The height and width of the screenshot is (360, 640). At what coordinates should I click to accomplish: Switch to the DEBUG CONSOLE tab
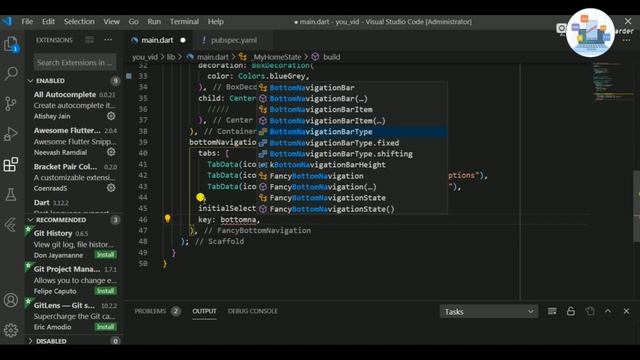pyautogui.click(x=253, y=311)
